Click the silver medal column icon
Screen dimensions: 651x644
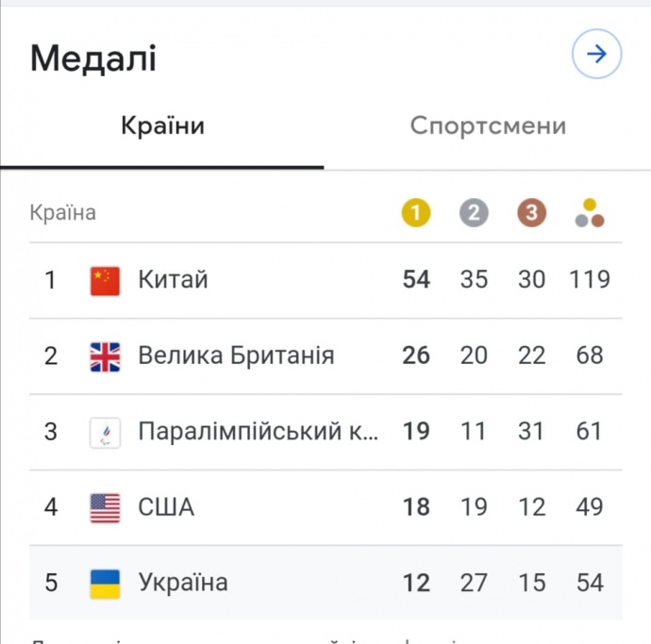tap(474, 213)
